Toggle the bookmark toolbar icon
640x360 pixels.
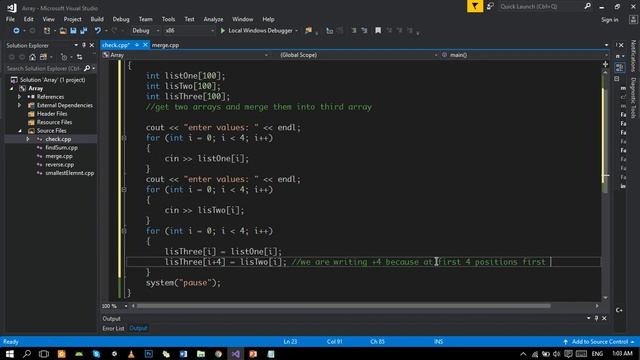click(378, 31)
